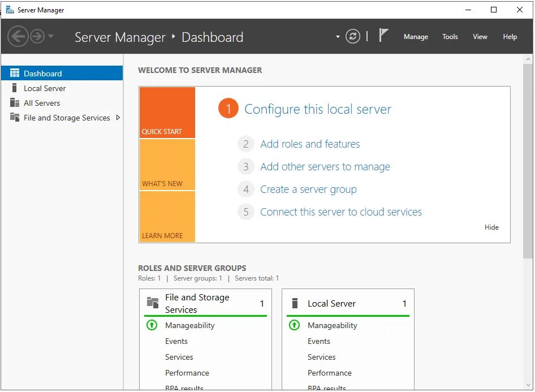Click the Local Server icon in sidebar

coord(14,88)
